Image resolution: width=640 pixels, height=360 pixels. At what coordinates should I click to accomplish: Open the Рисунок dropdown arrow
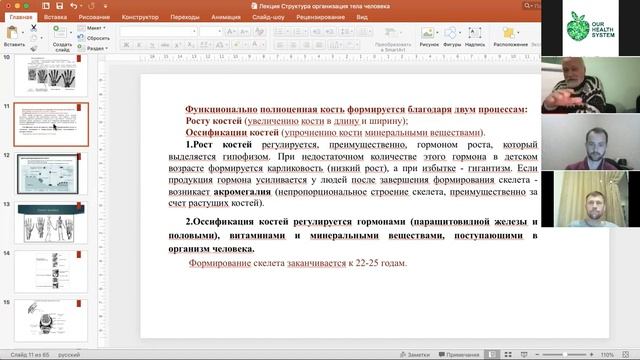(x=437, y=33)
